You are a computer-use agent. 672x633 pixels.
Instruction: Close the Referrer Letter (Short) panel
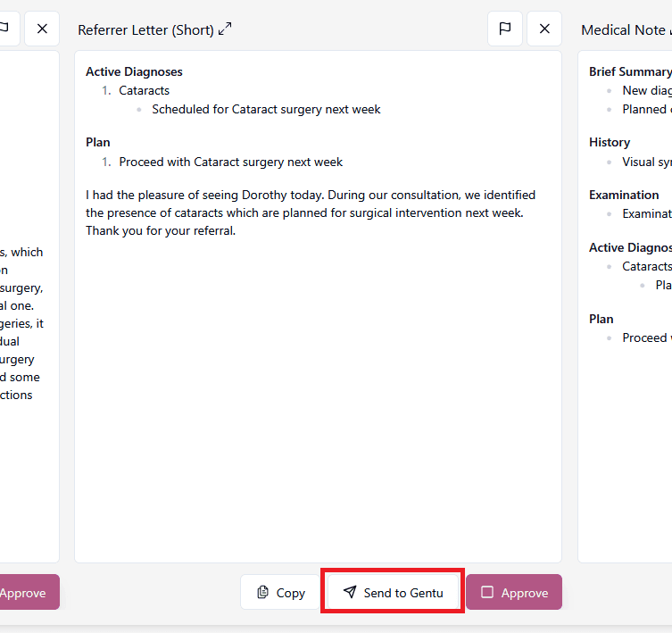point(544,29)
